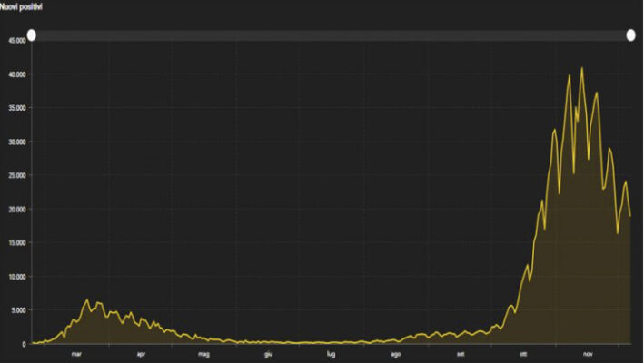Select the "ago" label on the x-axis

tap(396, 354)
